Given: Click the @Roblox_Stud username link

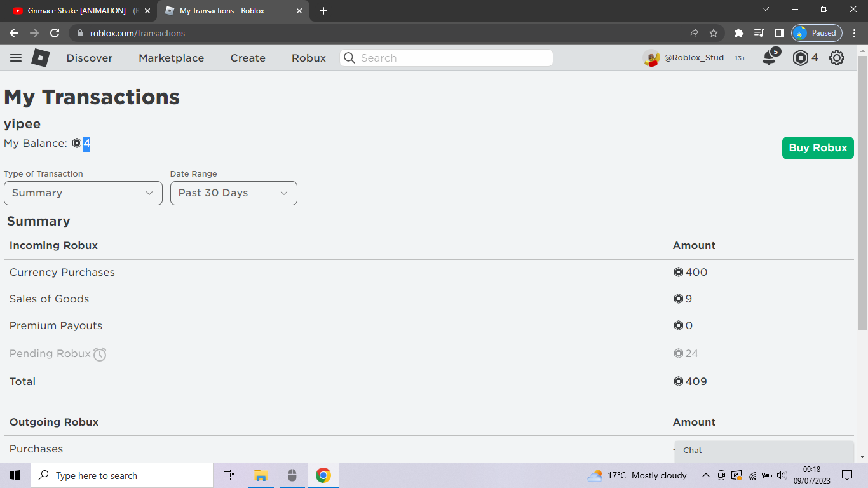Looking at the screenshot, I should pos(697,58).
